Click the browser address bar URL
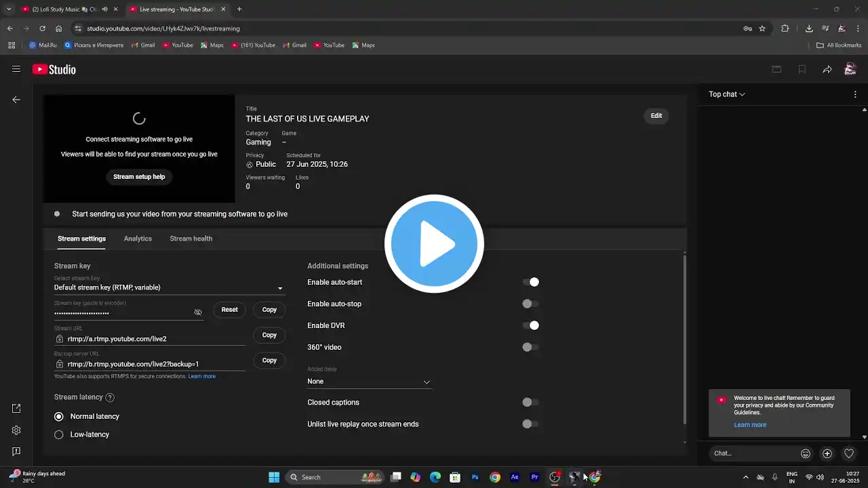The image size is (868, 488). pyautogui.click(x=163, y=28)
